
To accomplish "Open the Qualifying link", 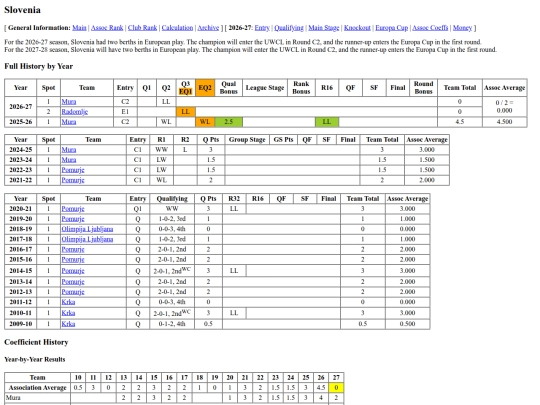I will coord(289,28).
